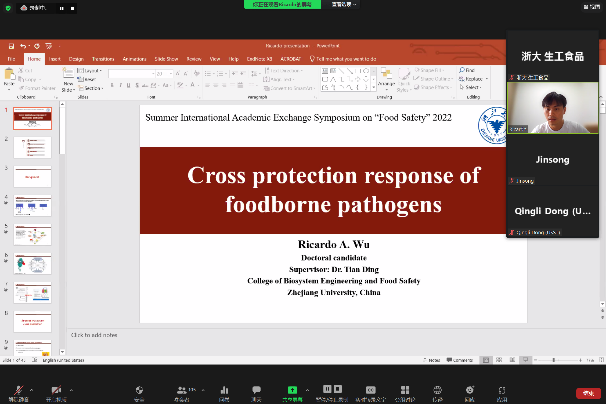Switch to the Slide Show tab
606x404 pixels.
click(x=166, y=59)
